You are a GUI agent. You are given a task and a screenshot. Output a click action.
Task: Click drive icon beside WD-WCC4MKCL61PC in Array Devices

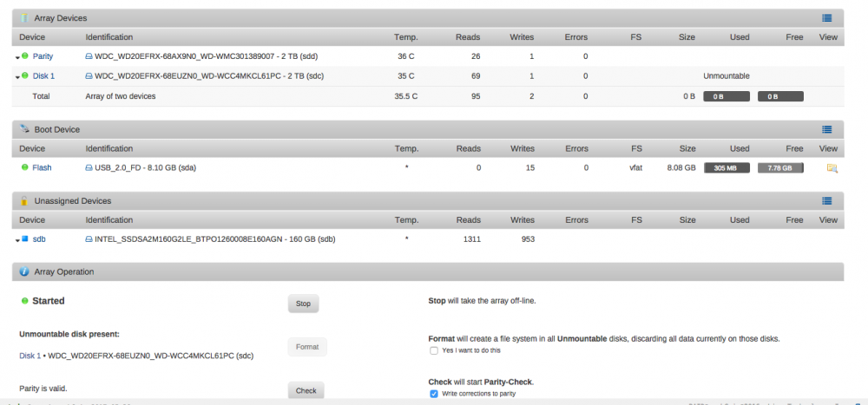point(89,76)
